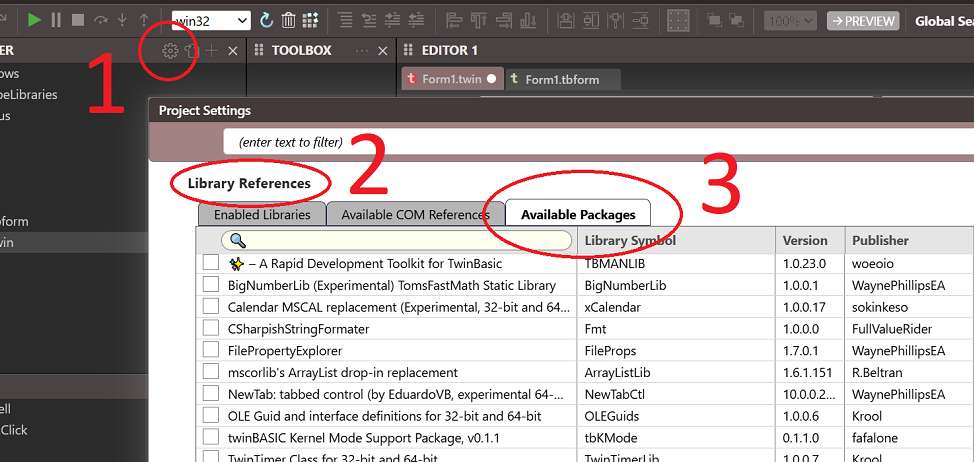974x462 pixels.
Task: Open Project Settings gear icon
Action: pyautogui.click(x=170, y=51)
